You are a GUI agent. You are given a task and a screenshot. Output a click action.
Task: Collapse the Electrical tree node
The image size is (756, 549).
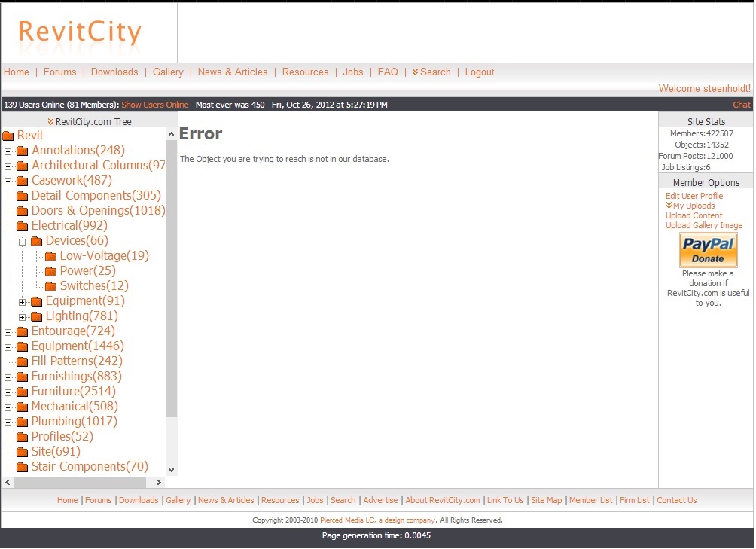8,227
